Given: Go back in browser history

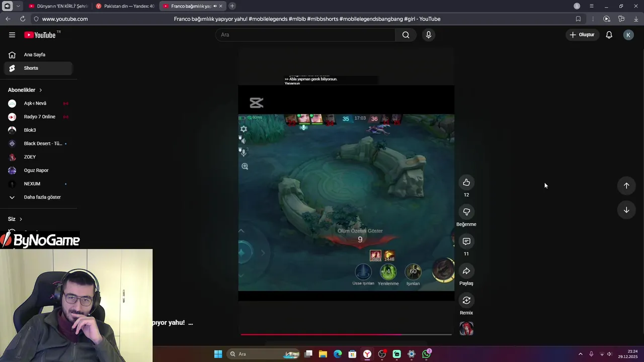Looking at the screenshot, I should 8,19.
